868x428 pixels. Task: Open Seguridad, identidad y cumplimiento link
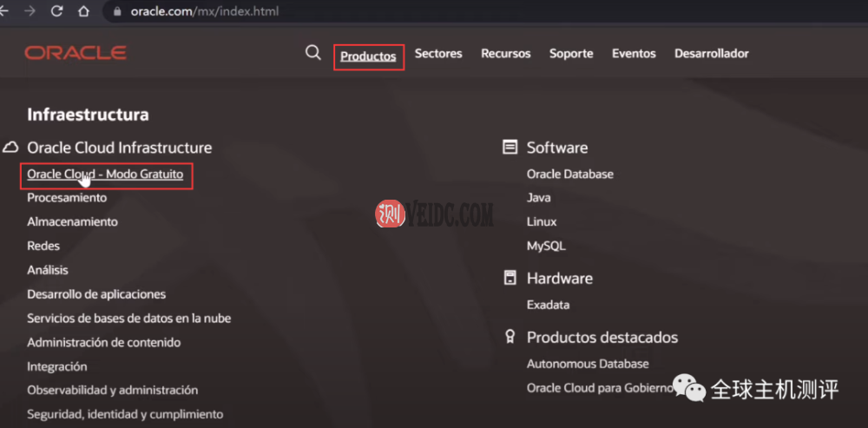point(125,414)
